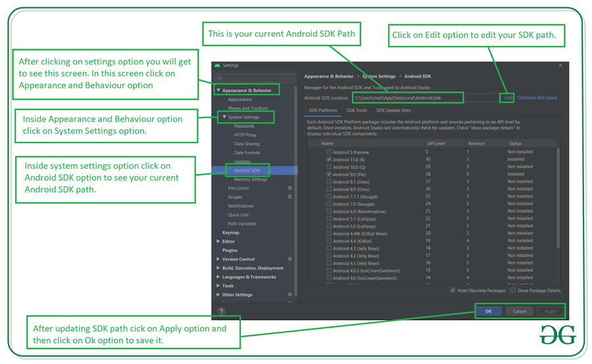Switch to the SDK Platforms tab
This screenshot has height=364, width=592.
click(x=323, y=110)
